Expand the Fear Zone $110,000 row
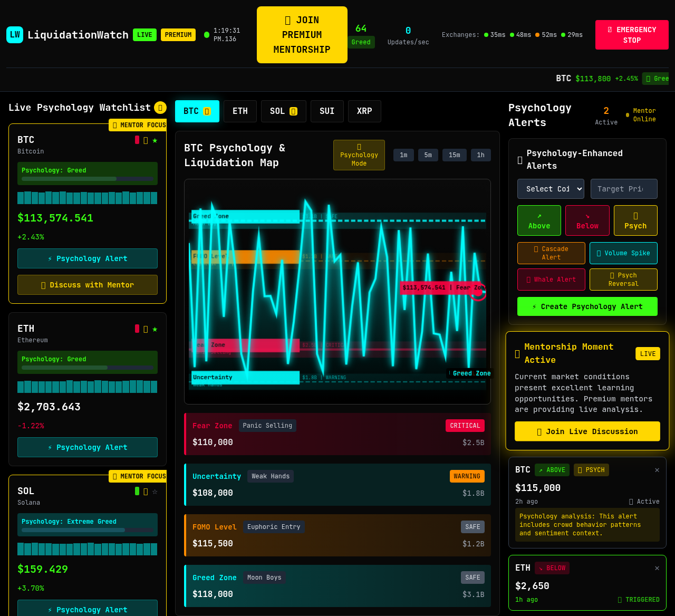Viewport: 675px width, 616px height. [x=337, y=434]
